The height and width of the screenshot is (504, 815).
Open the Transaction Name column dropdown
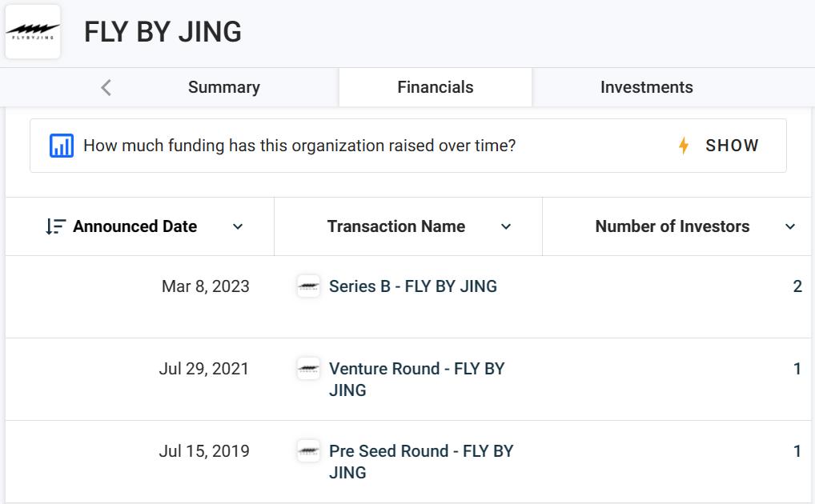click(506, 227)
